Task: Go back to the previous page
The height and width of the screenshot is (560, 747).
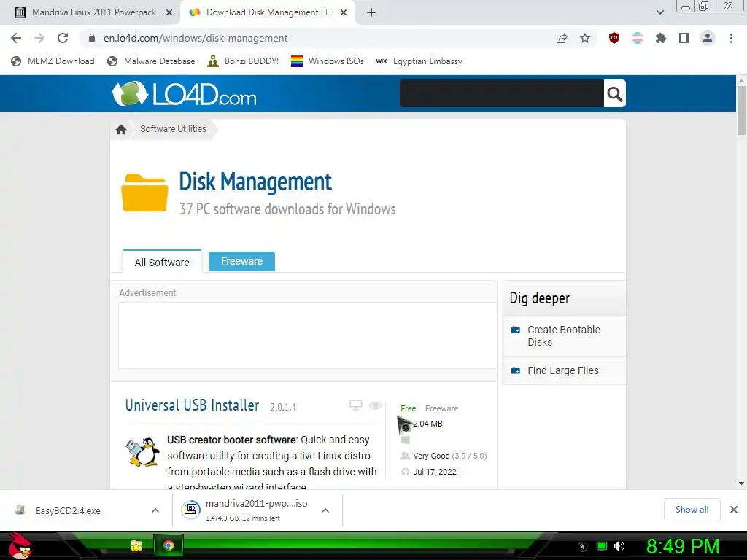Action: [x=16, y=38]
